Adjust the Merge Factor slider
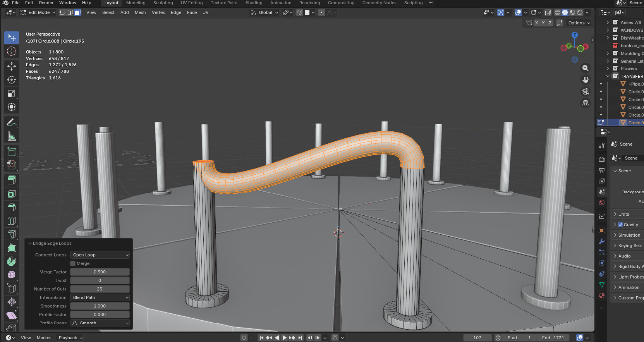This screenshot has height=342, width=644. point(100,272)
